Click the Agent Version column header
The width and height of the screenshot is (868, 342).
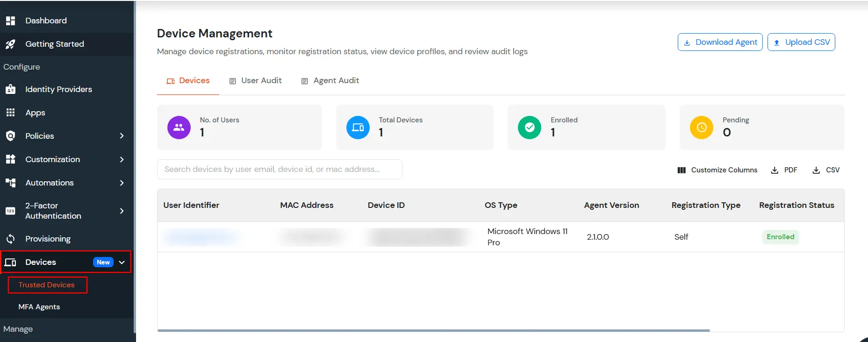[x=611, y=205]
